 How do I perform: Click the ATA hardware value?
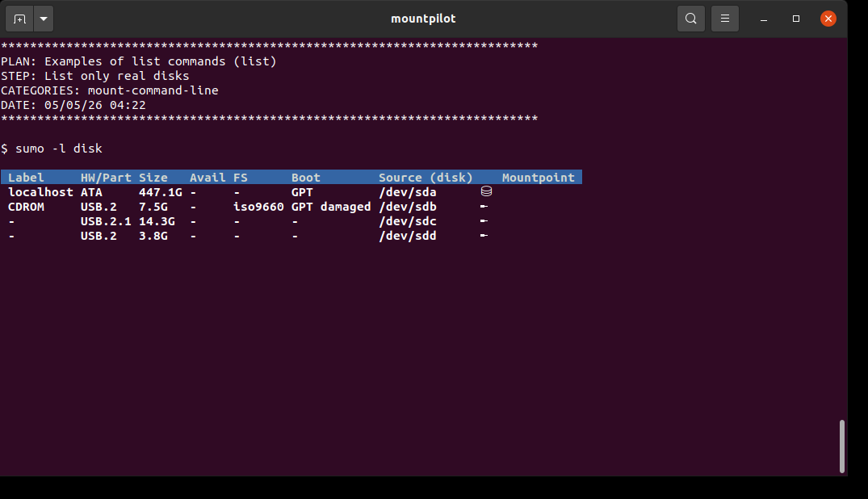tap(91, 192)
